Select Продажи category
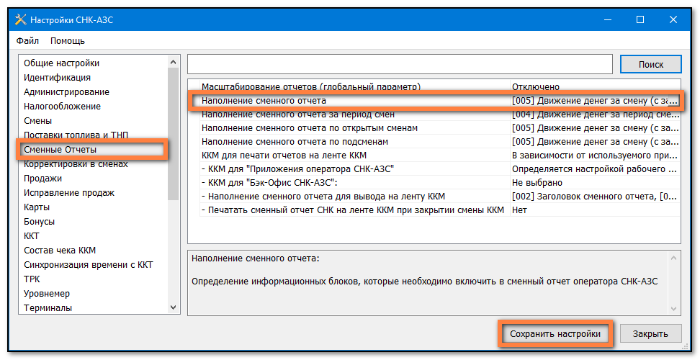This screenshot has height=360, width=700. (43, 178)
